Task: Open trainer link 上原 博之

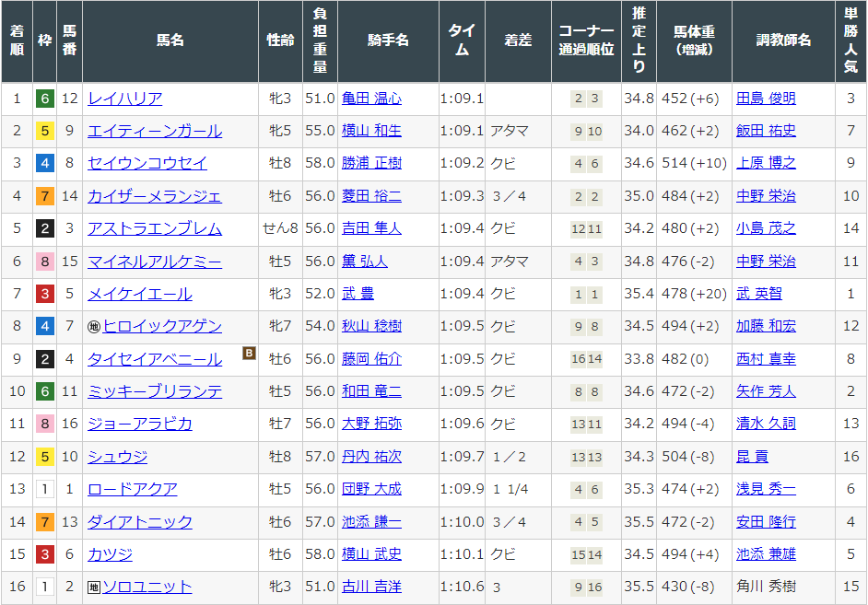Action: pyautogui.click(x=766, y=163)
